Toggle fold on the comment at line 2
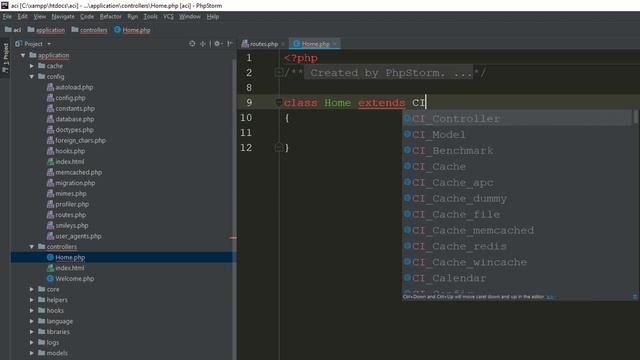Screen dimensions: 640x360 (x=279, y=73)
